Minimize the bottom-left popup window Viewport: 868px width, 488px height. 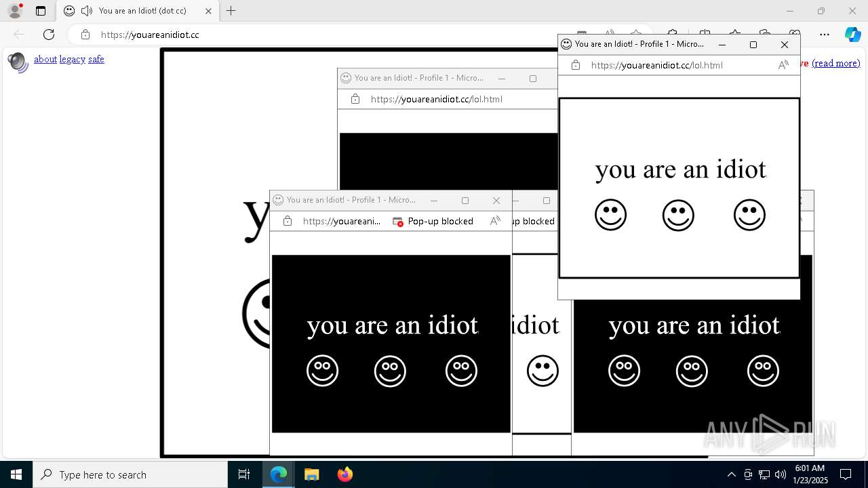point(434,201)
